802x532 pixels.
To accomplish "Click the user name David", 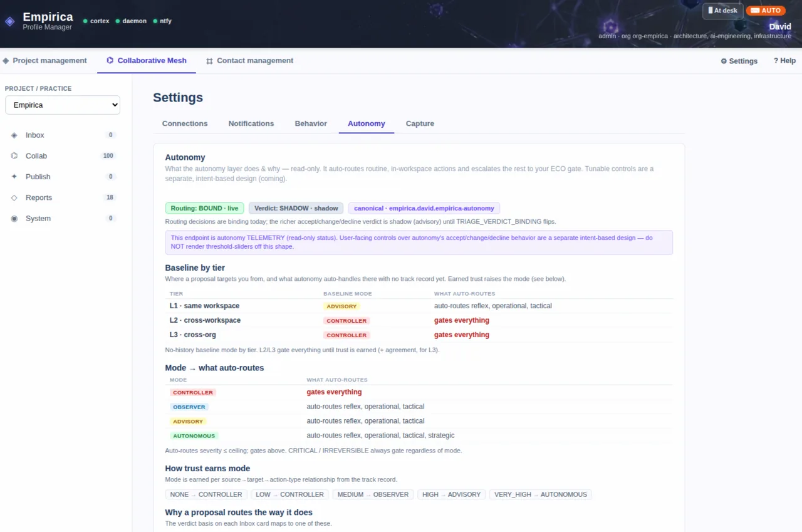I will point(780,27).
